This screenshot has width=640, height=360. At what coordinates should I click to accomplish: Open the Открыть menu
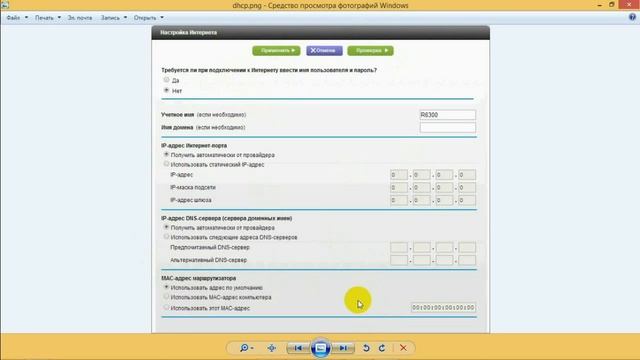pos(149,18)
